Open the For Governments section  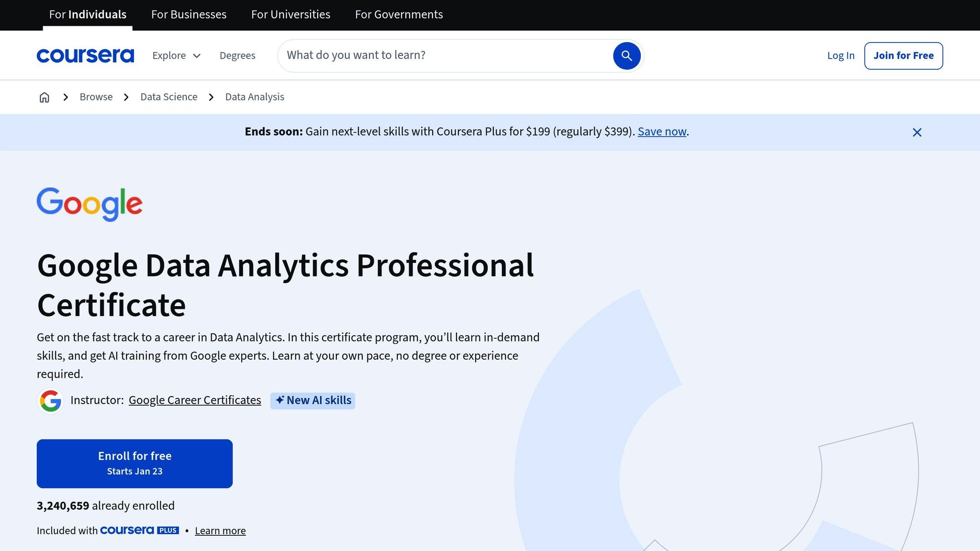(x=399, y=14)
